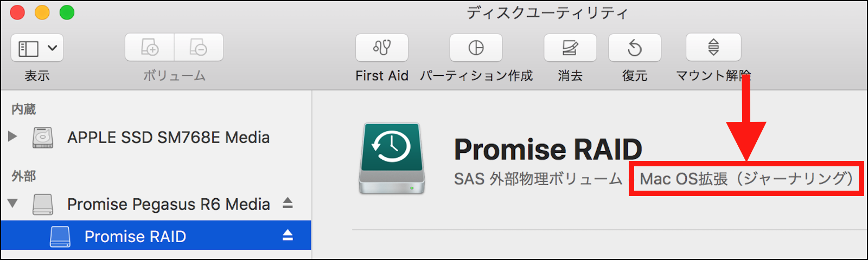Expand the APPLE SSD SM768E Media tree
Screen dimensions: 868x260
tap(12, 136)
